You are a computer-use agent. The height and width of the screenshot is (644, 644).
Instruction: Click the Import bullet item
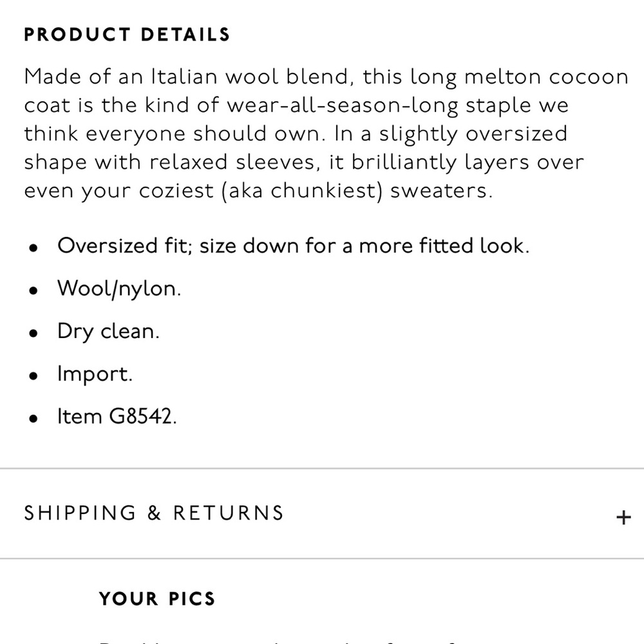point(95,374)
